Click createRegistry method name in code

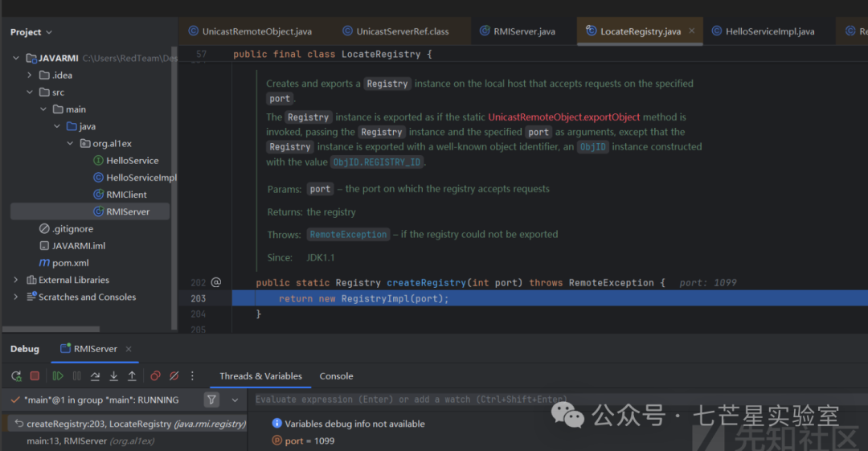coord(426,282)
